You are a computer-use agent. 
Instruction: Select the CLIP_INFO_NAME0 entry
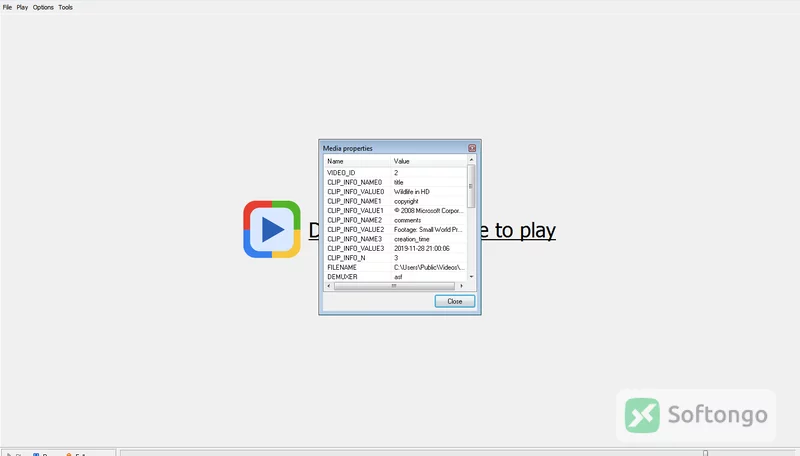[355, 182]
